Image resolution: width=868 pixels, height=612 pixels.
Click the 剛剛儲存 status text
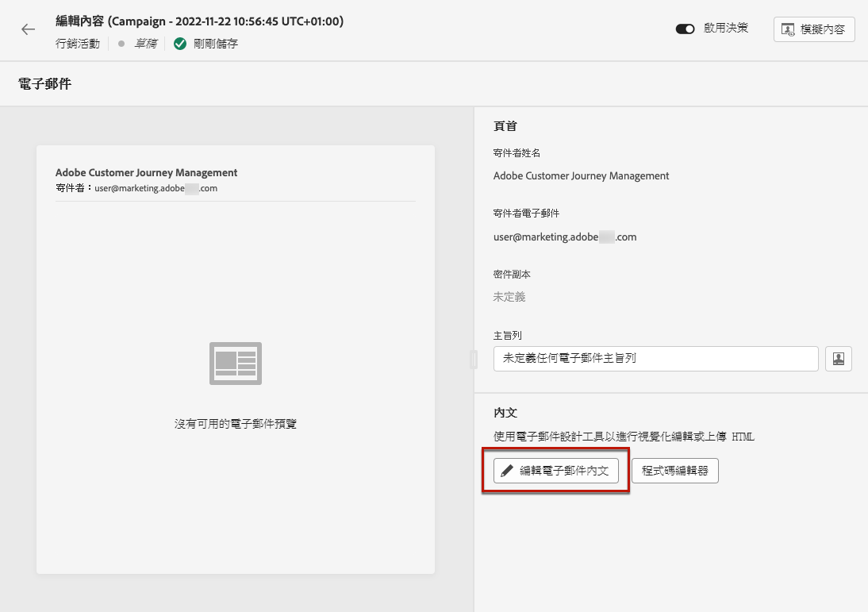coord(215,44)
